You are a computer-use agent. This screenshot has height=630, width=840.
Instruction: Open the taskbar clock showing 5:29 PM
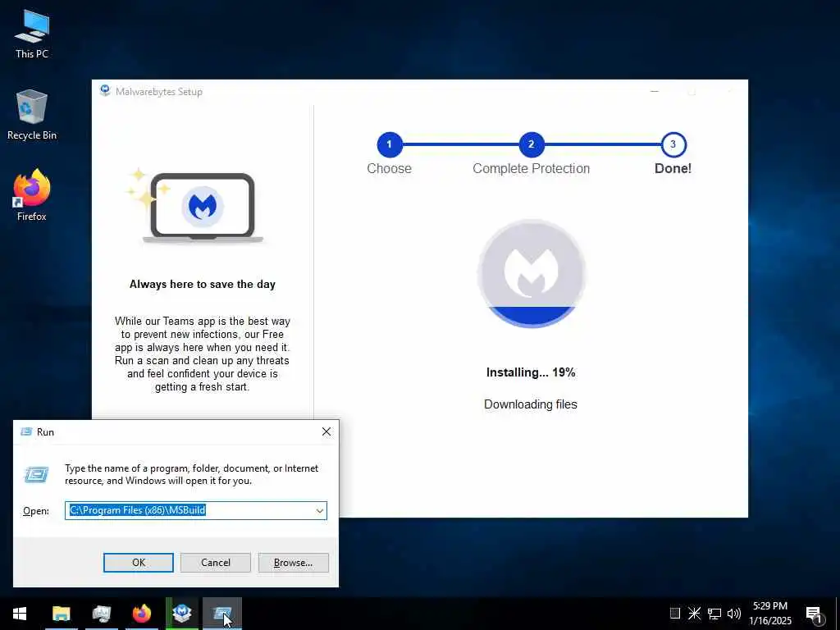(x=769, y=614)
